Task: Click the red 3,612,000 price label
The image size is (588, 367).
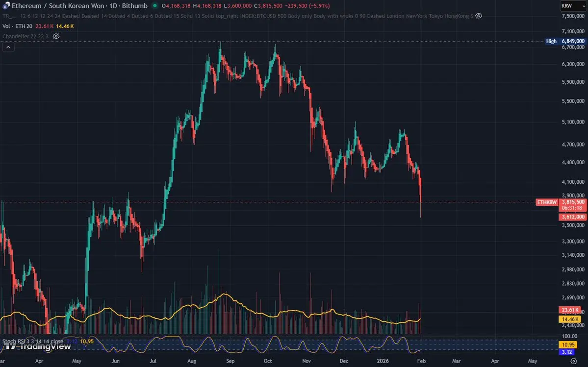Action: click(x=573, y=217)
